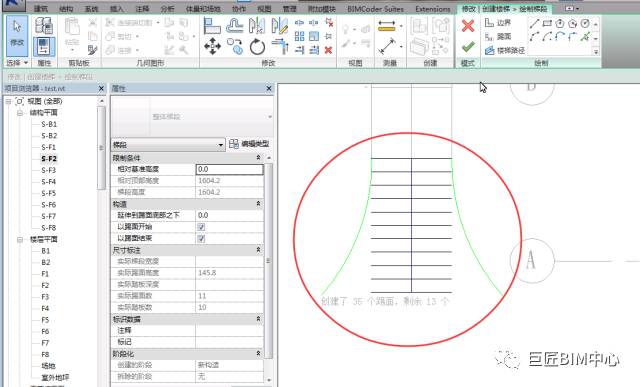Choose the Start-End-Radius Arc tool
Viewport: 640px width, 387px height.
click(534, 37)
